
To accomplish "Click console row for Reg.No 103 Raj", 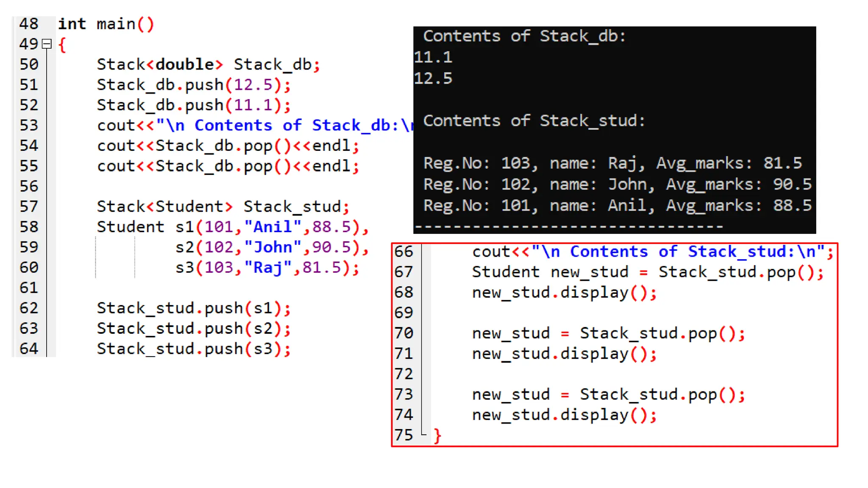I will [x=613, y=163].
